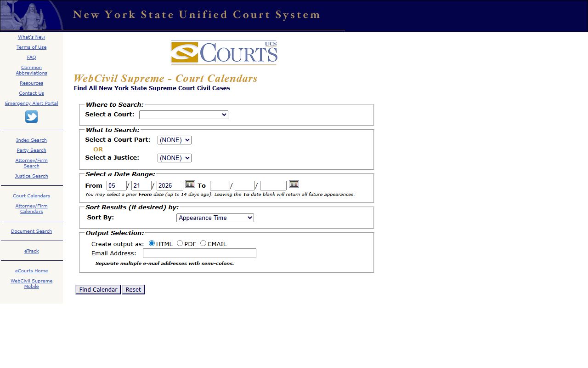Click the To month field
Screen dimensions: 588x368
[220, 185]
